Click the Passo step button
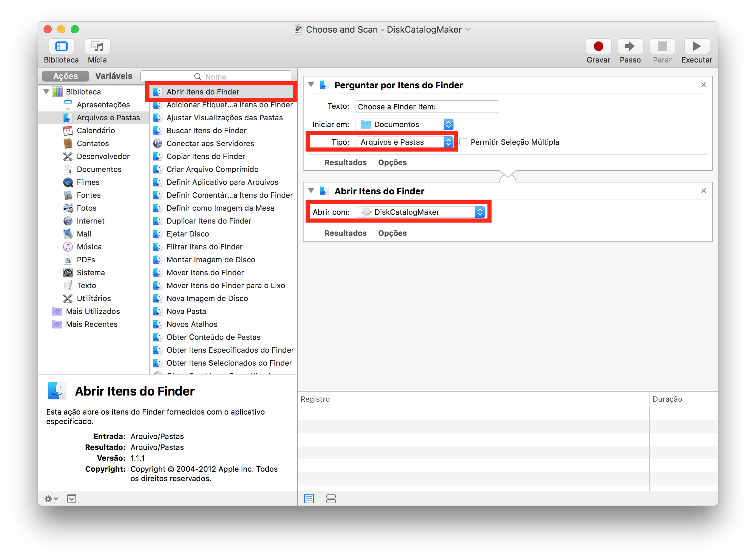The width and height of the screenshot is (756, 560). pos(630,46)
